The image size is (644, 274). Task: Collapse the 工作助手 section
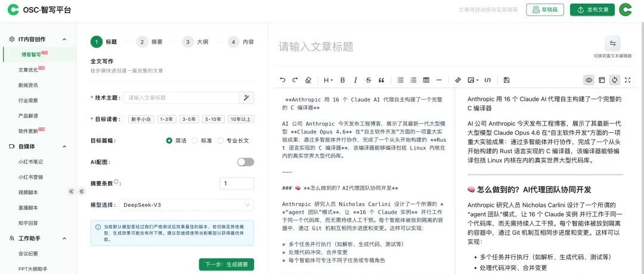pos(64,238)
